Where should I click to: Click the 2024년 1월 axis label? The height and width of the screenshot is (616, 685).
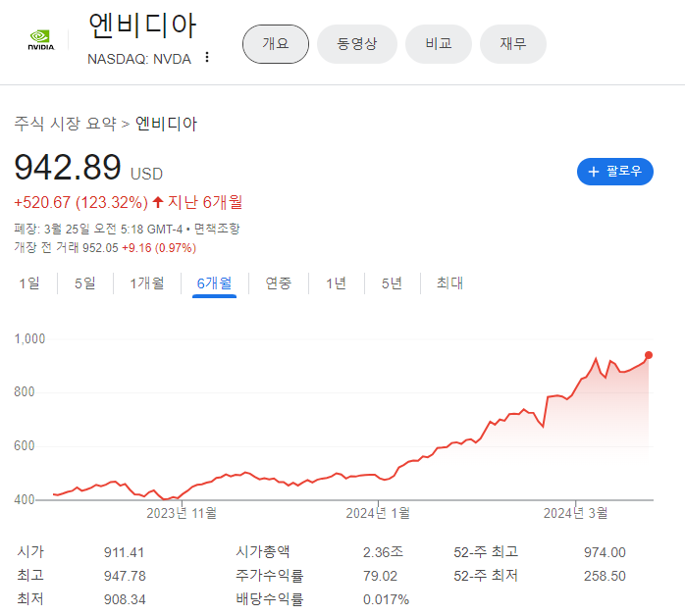[379, 513]
